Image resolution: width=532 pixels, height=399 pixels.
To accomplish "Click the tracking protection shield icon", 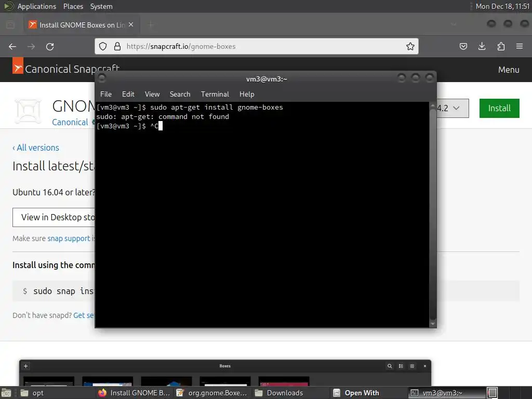I will [103, 46].
